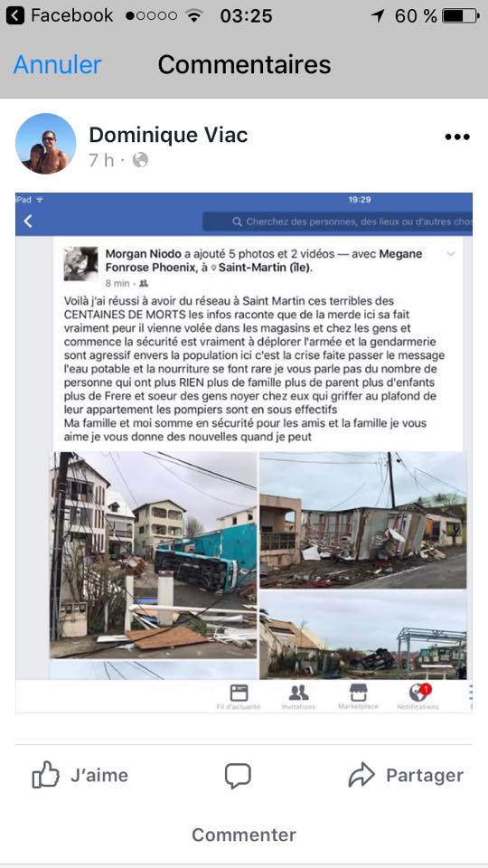Tap the Annuler button
Screen dimensions: 488x868
tap(57, 65)
